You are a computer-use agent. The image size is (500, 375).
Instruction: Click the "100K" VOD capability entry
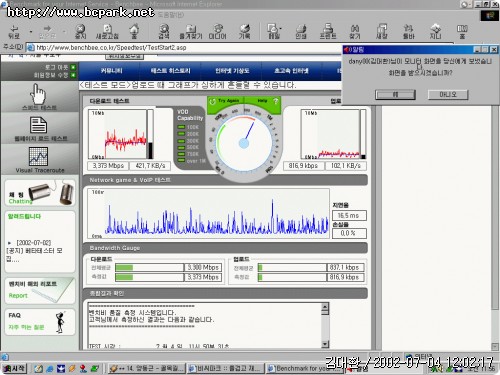(x=188, y=127)
